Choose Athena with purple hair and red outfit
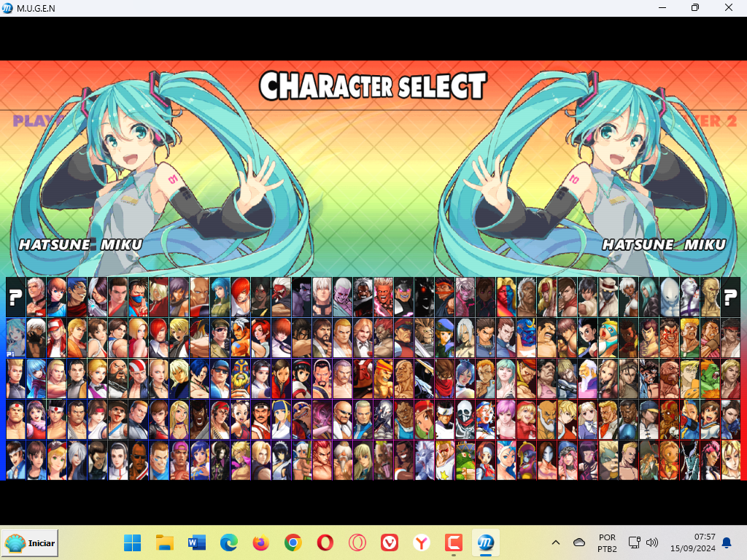This screenshot has height=560, width=747. pyautogui.click(x=36, y=420)
